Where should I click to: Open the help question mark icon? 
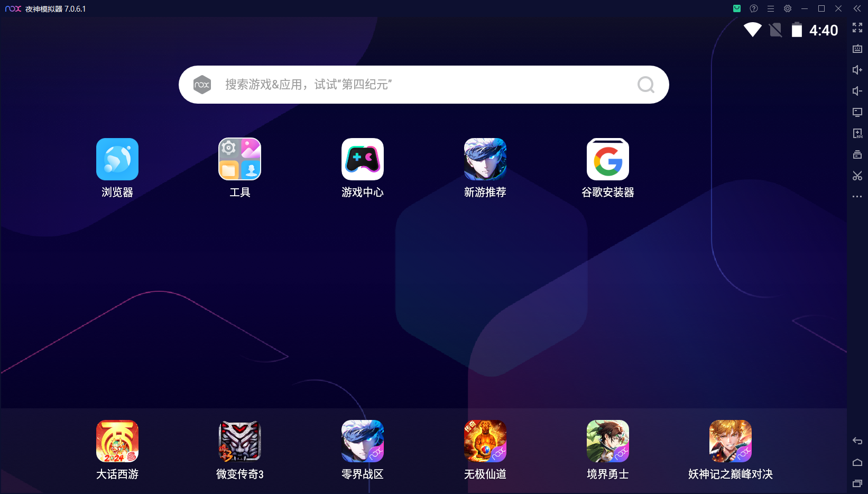tap(754, 8)
